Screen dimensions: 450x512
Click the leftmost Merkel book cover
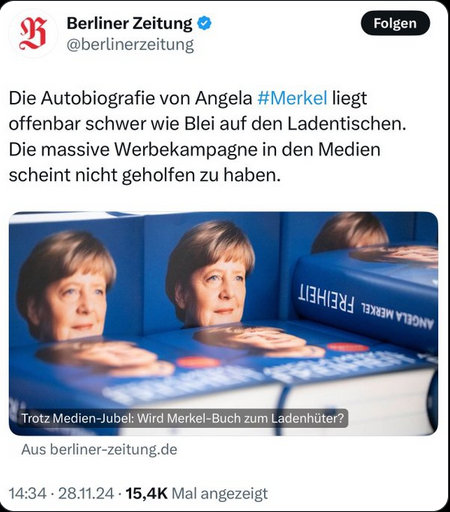75,278
